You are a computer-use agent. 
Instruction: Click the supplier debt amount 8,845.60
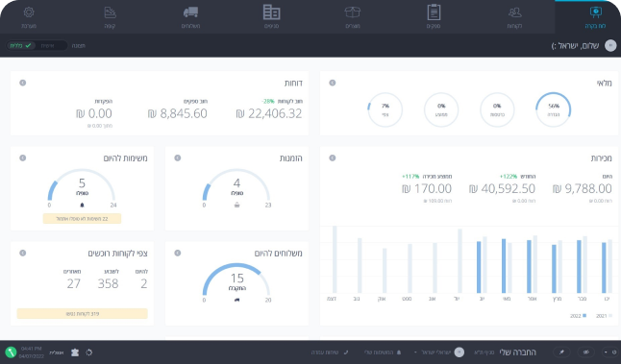[178, 113]
